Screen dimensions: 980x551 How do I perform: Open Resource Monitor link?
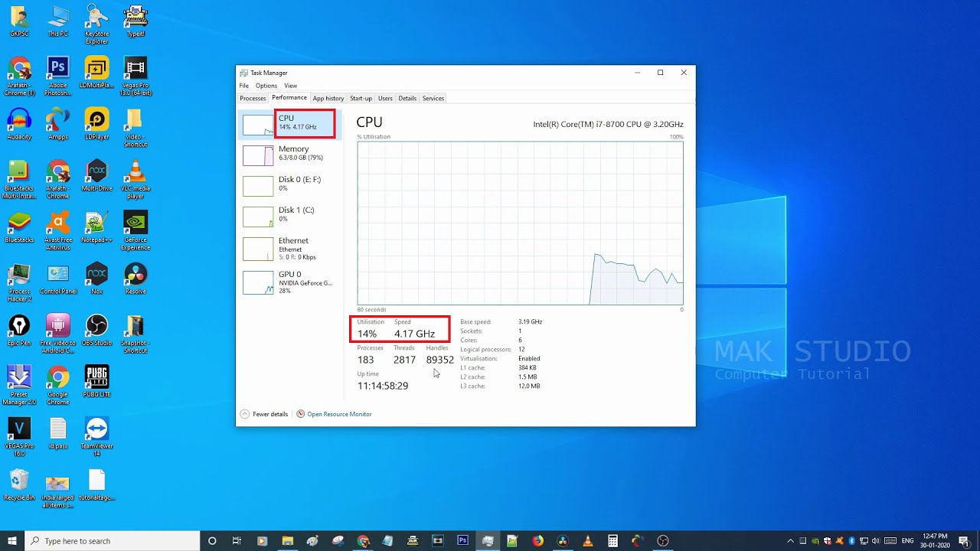tap(334, 414)
